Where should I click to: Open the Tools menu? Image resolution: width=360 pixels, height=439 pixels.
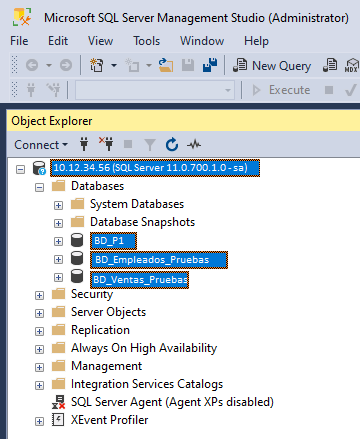(x=147, y=41)
